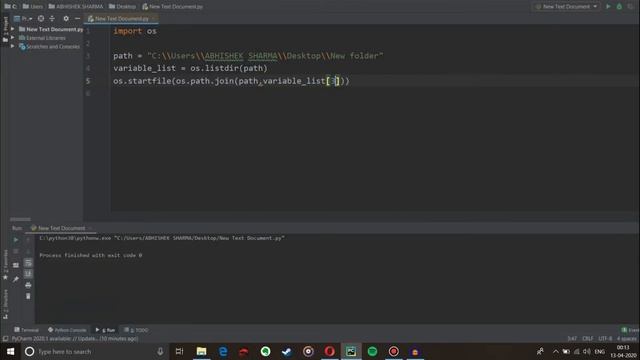Screen dimensions: 640x360
Task: Open Microsoft Edge from taskbar
Action: pos(223,351)
